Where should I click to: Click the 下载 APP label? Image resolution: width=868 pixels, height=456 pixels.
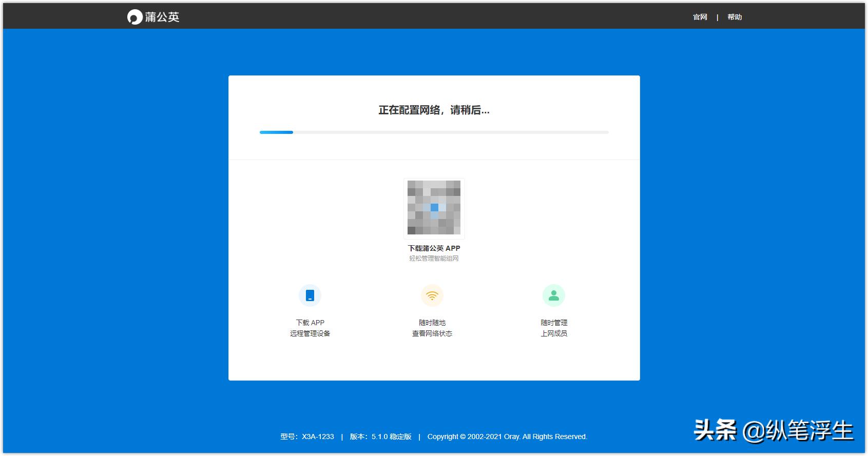point(310,323)
